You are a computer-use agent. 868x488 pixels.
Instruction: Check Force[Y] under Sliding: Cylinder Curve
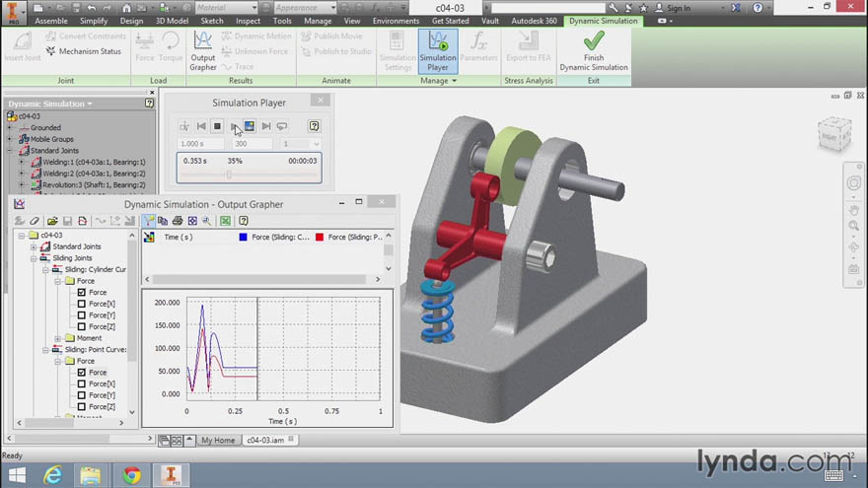pos(81,315)
